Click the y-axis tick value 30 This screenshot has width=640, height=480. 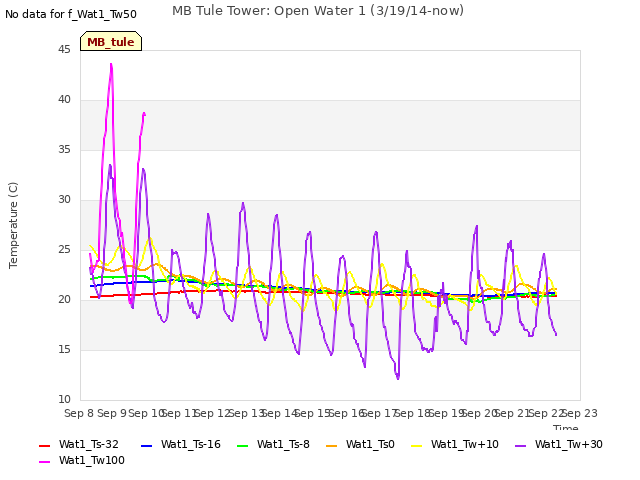coord(64,200)
